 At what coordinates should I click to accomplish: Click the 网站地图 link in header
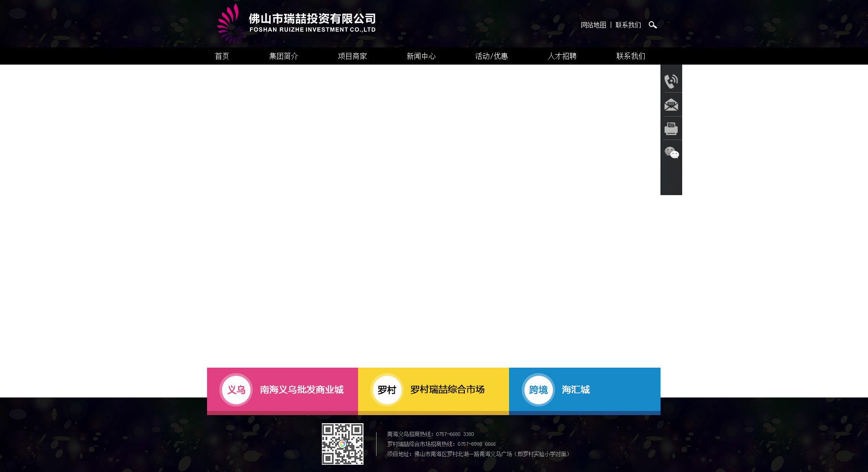(x=593, y=25)
